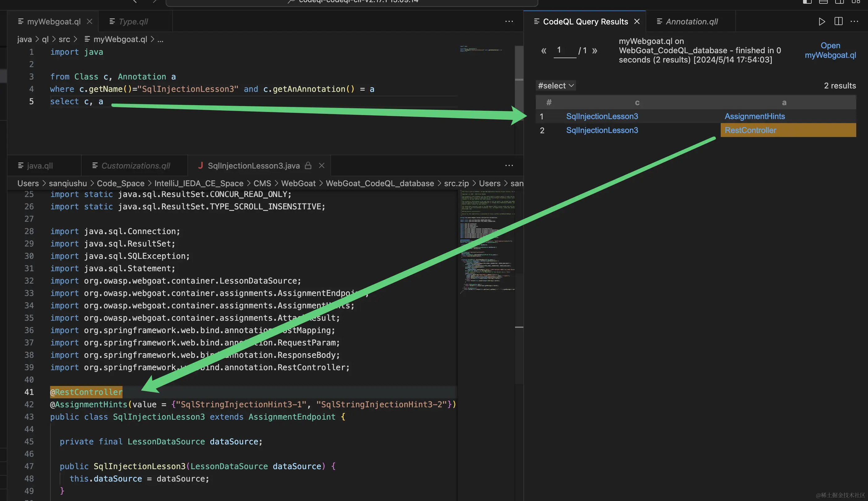Click the highlighted @RestController annotation in code
Screen dimensions: 868x501
click(x=86, y=392)
